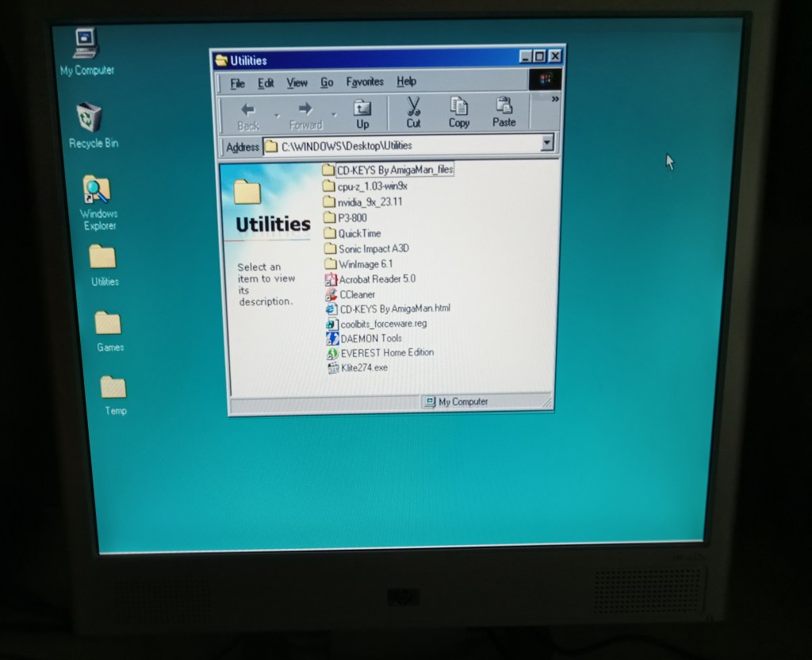Select EVEREST Home Edition shortcut

click(385, 352)
